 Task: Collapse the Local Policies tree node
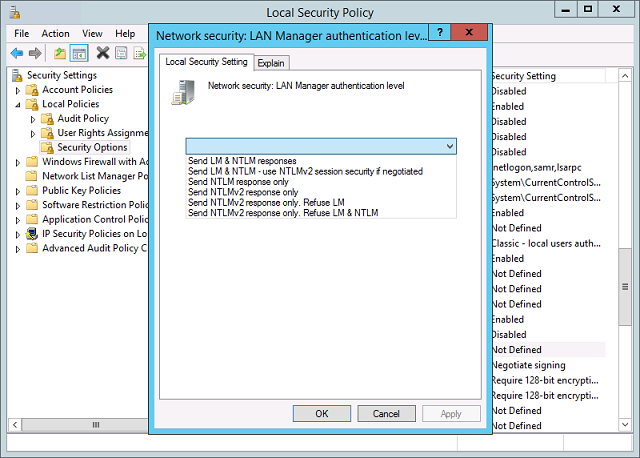click(18, 104)
